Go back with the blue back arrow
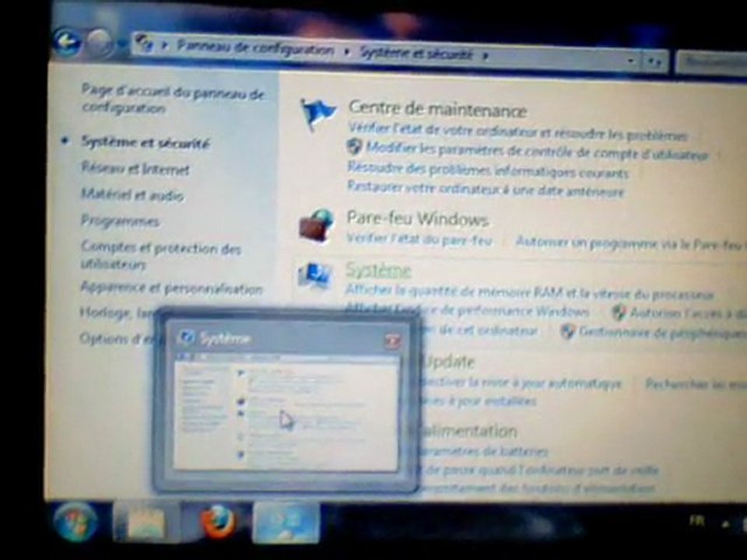This screenshot has width=747, height=560. coord(66,42)
